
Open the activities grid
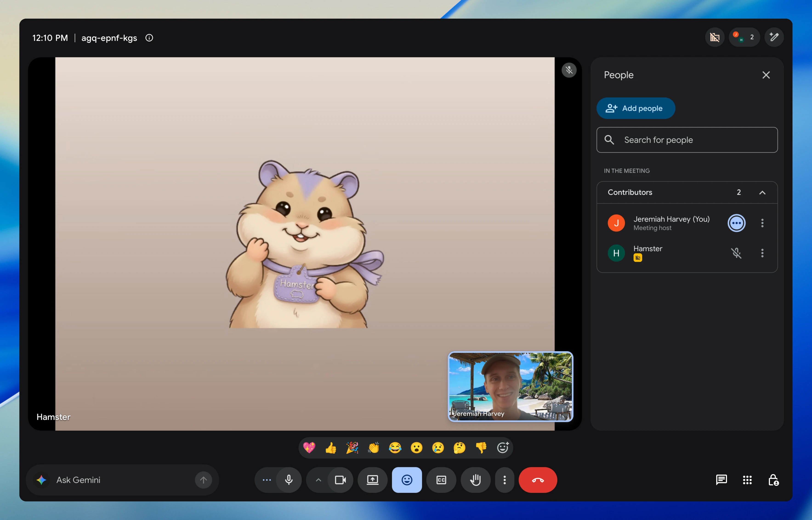tap(747, 480)
